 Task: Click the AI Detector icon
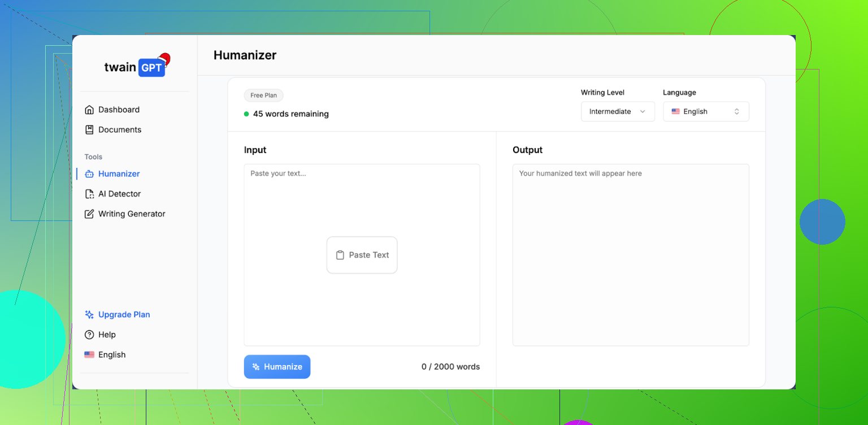pyautogui.click(x=89, y=194)
